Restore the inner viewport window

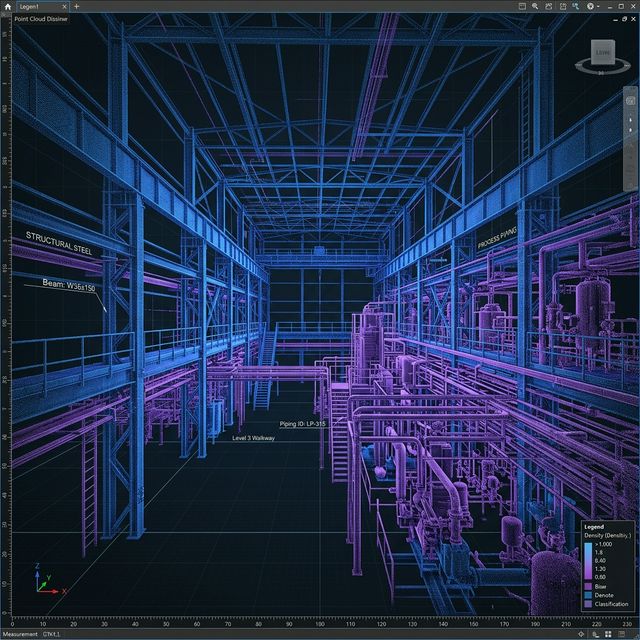coord(624,19)
